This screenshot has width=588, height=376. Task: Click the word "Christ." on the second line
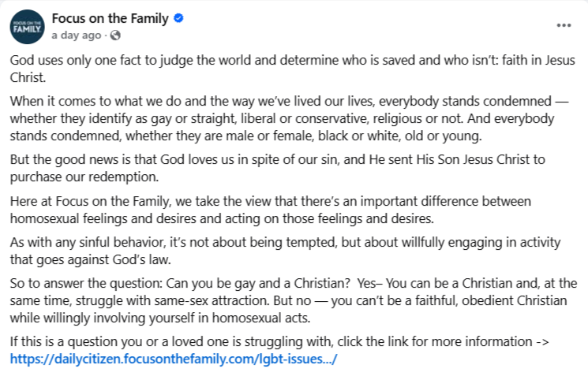click(x=28, y=77)
